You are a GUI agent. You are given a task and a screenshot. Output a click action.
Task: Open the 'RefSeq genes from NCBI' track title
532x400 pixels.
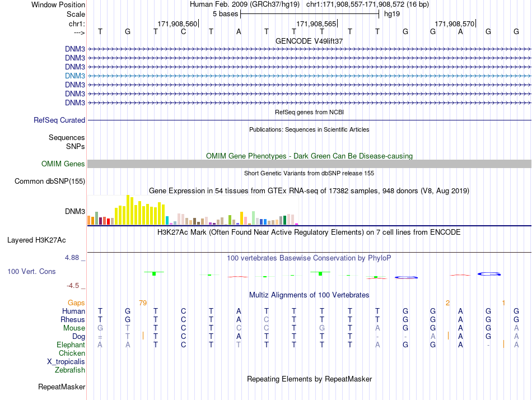click(x=309, y=112)
